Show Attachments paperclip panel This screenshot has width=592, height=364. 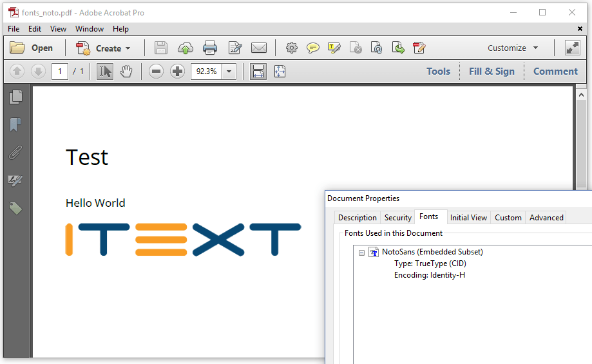tap(15, 153)
